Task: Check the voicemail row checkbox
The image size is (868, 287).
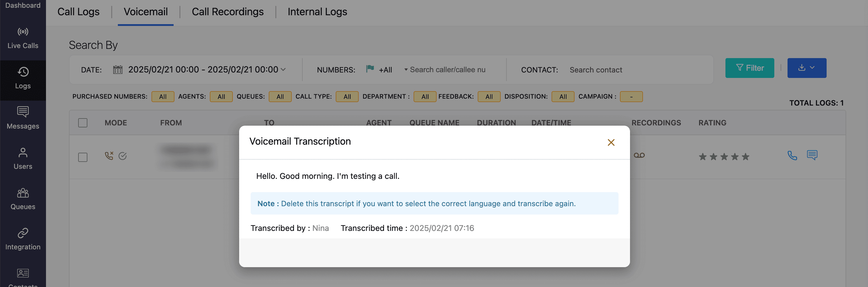Action: point(83,157)
